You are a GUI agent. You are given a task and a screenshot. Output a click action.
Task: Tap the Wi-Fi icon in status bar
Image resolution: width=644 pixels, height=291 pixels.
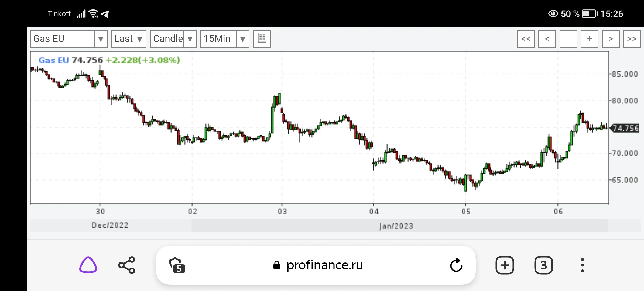tap(94, 13)
